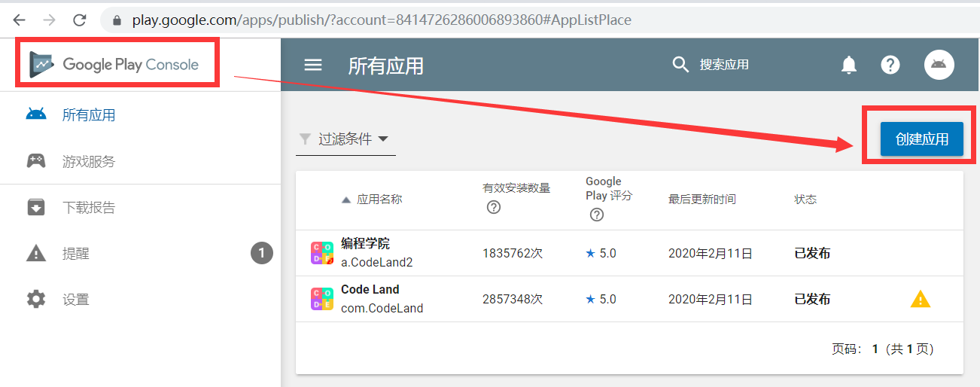Open the hamburger menu icon
The height and width of the screenshot is (387, 980).
click(313, 66)
